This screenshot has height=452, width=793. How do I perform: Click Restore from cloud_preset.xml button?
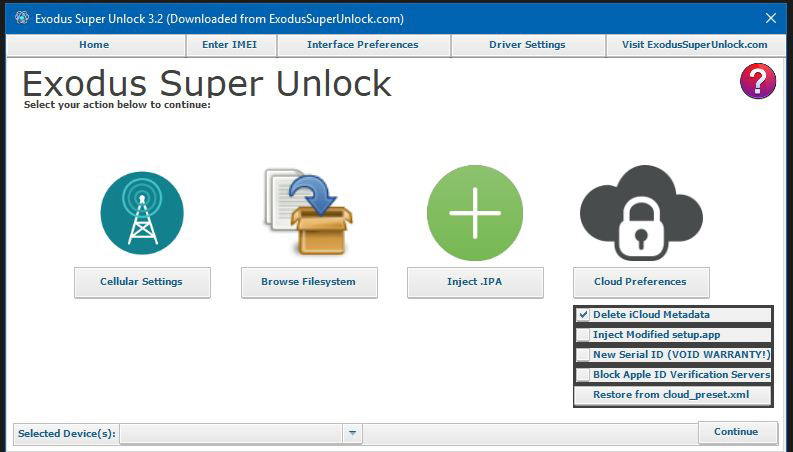[673, 395]
